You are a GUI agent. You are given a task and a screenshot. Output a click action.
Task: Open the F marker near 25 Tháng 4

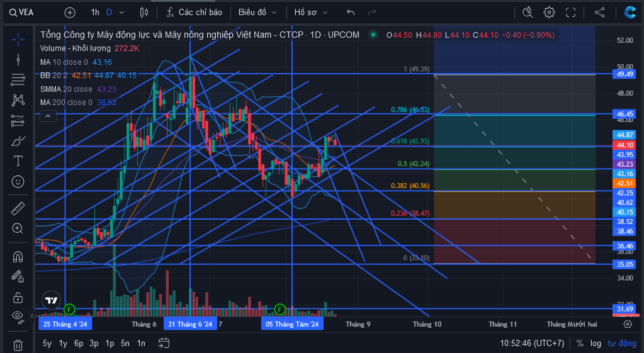pos(69,309)
